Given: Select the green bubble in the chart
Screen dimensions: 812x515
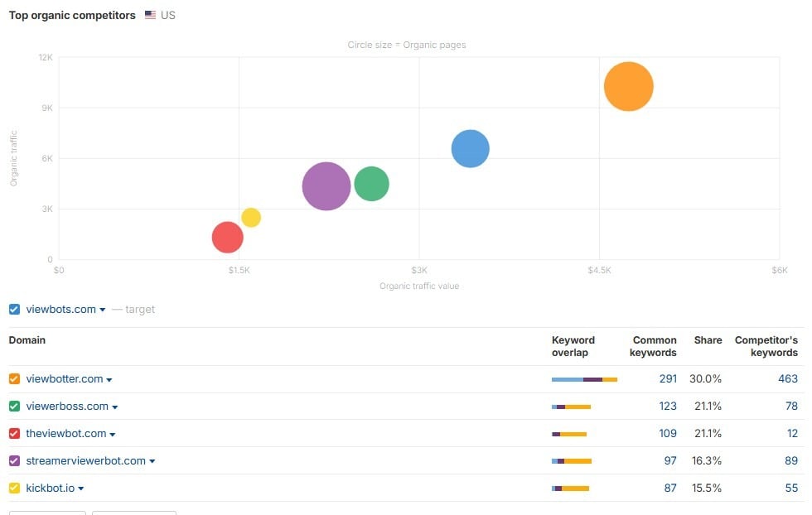Looking at the screenshot, I should click(371, 184).
